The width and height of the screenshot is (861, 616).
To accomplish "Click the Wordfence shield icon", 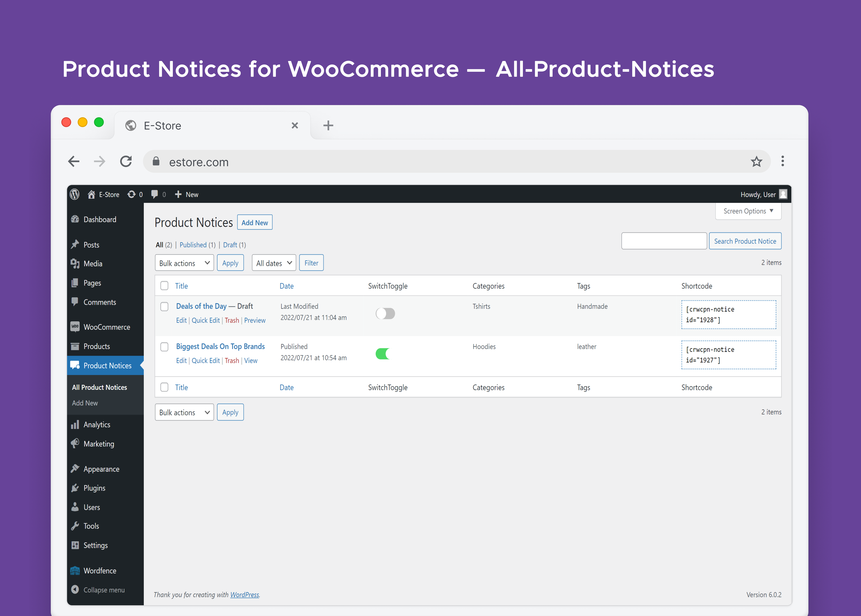I will [x=75, y=571].
